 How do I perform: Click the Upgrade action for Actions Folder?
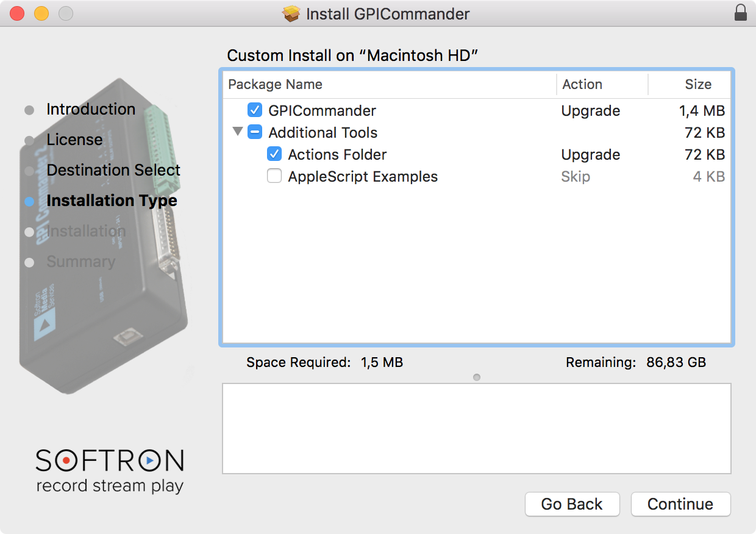point(591,155)
